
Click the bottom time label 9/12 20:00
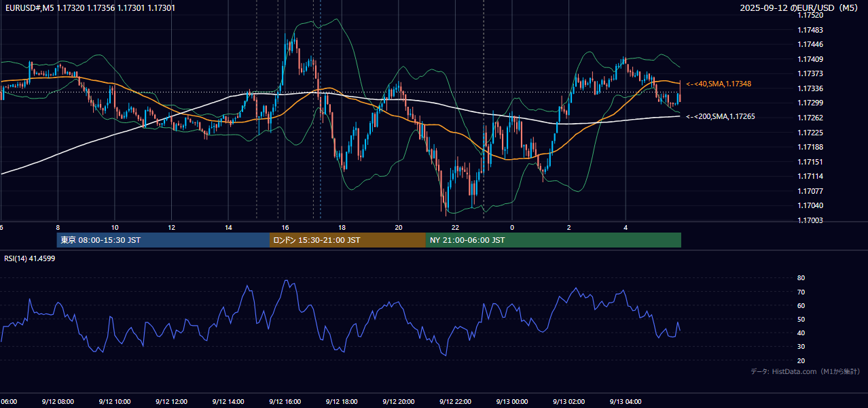pyautogui.click(x=399, y=402)
